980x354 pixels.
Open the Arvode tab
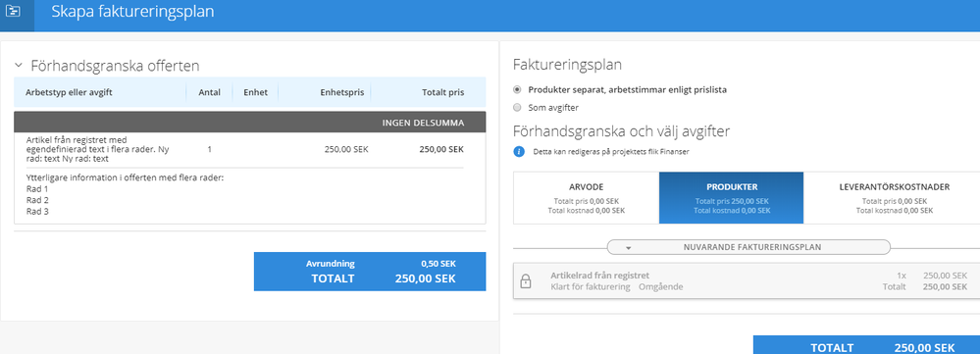point(587,198)
